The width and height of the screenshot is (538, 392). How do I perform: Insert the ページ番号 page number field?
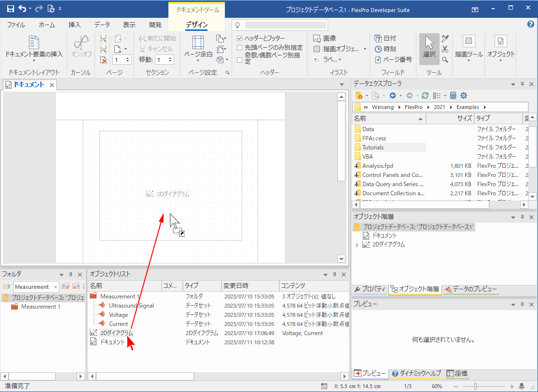coord(393,60)
